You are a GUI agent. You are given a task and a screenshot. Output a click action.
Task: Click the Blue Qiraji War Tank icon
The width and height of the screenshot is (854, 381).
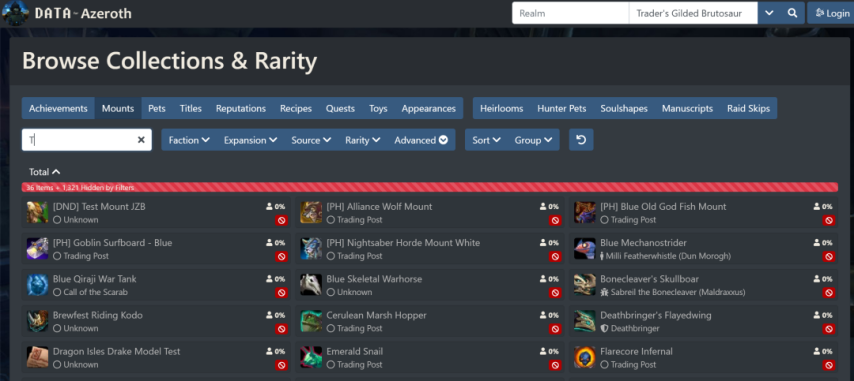(x=38, y=285)
